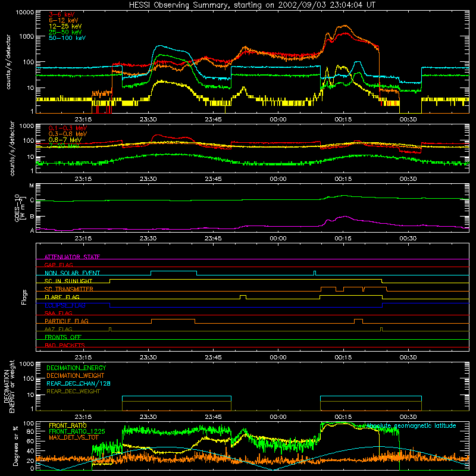Click the 'Degrees or %' axis label

coord(15,446)
